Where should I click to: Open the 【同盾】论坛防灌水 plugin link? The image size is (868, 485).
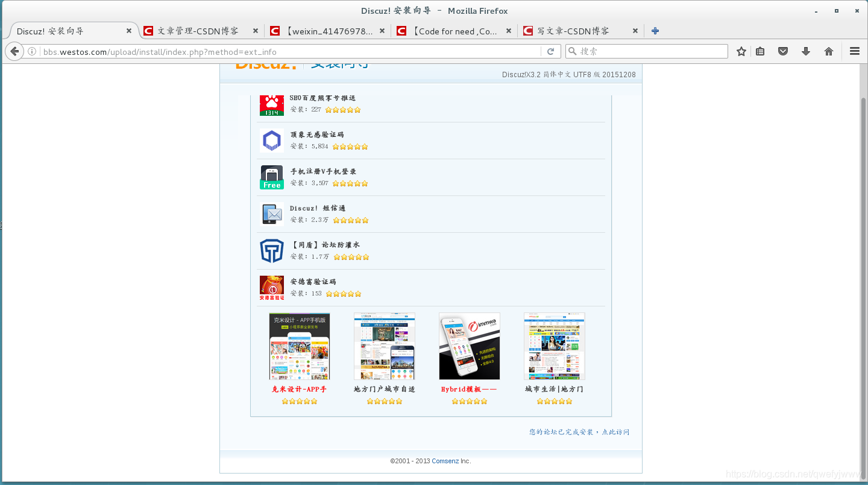[x=325, y=245]
